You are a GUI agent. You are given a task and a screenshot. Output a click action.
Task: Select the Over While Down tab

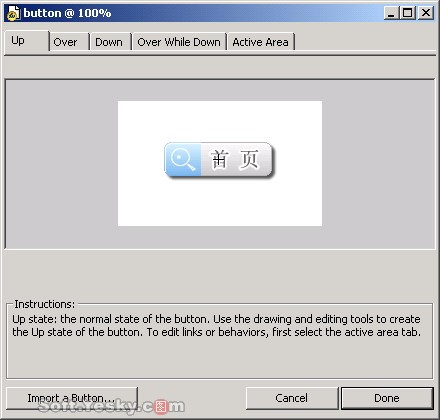coord(179,42)
